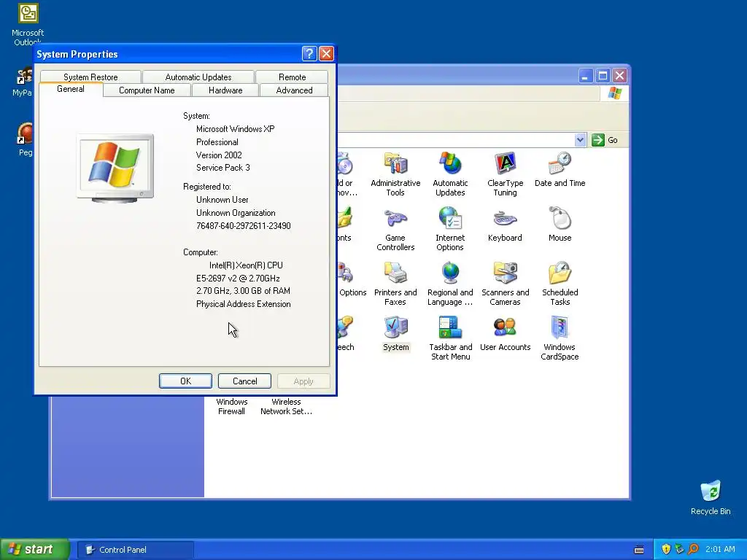Open Printers and Faxes
The height and width of the screenshot is (560, 747).
395,284
